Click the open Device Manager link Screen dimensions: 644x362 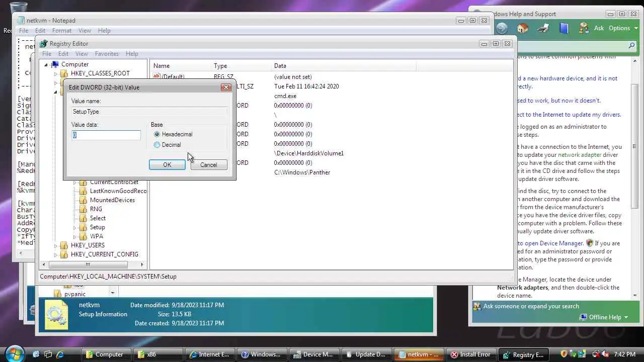(x=550, y=243)
